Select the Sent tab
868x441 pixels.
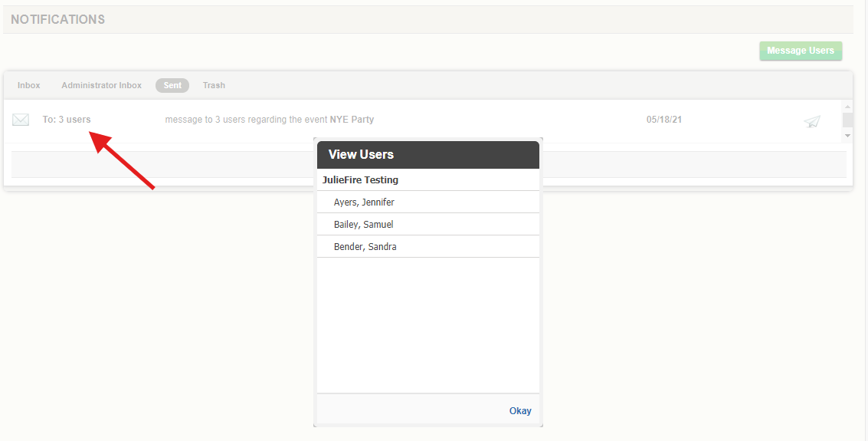pyautogui.click(x=172, y=85)
